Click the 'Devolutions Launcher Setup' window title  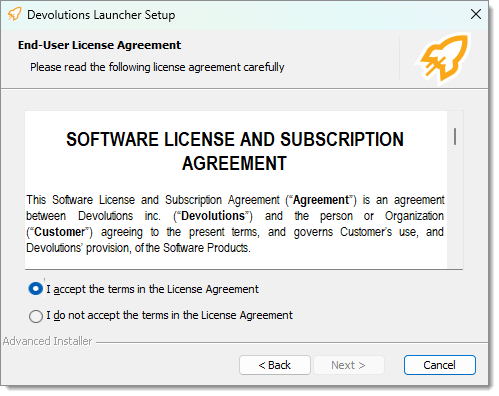tap(101, 15)
